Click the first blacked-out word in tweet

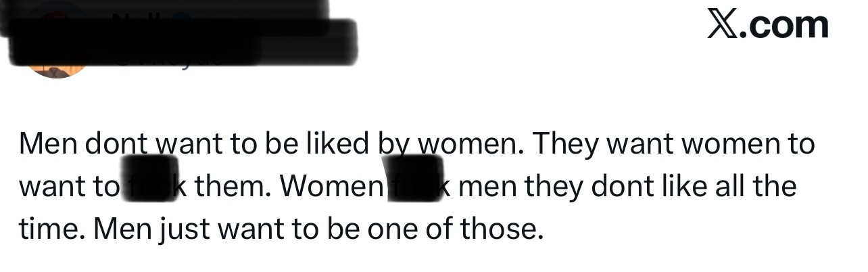pos(150,182)
